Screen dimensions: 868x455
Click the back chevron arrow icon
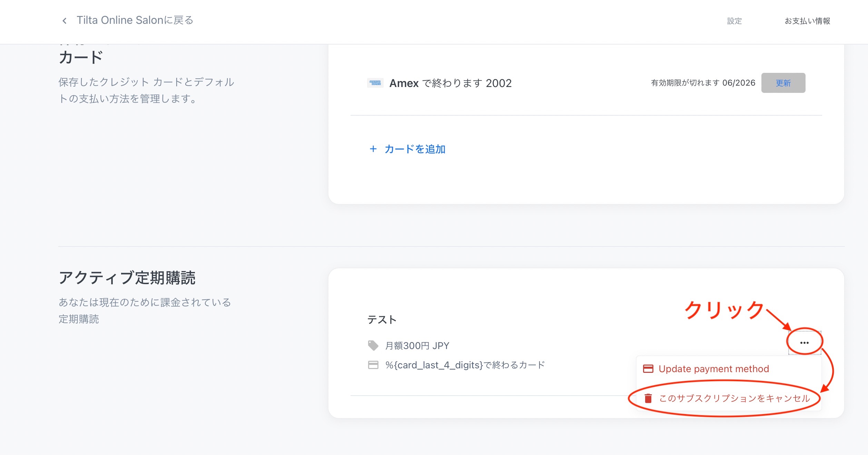[65, 21]
